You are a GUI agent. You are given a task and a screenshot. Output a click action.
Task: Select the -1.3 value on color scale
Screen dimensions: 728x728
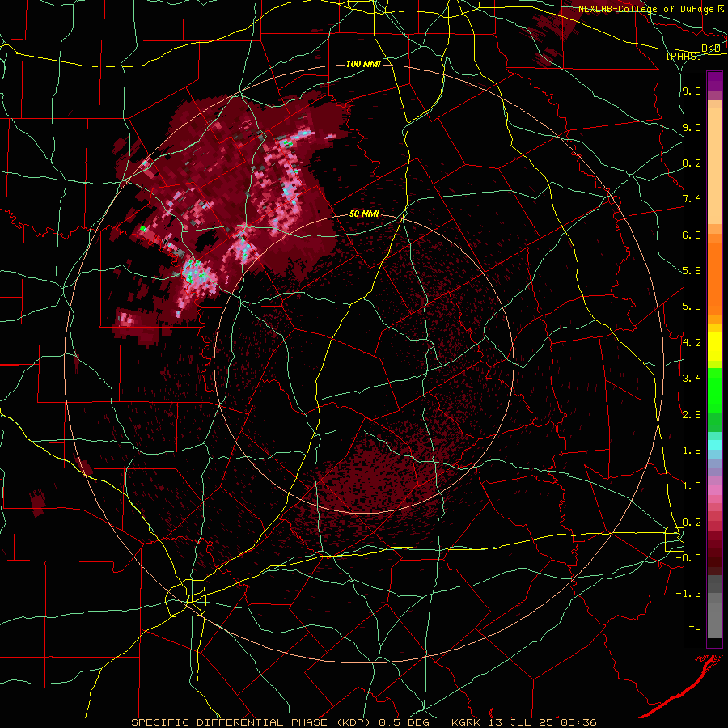[x=688, y=594]
